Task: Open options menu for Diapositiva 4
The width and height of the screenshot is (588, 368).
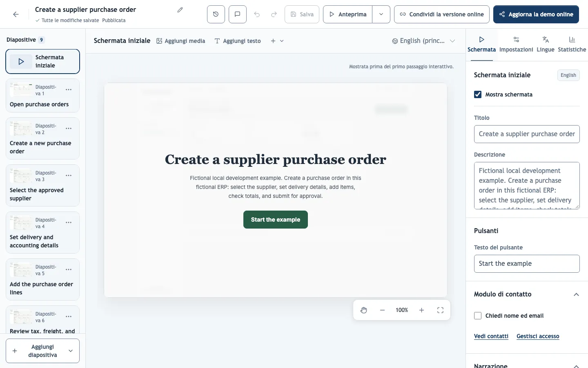Action: pyautogui.click(x=69, y=222)
